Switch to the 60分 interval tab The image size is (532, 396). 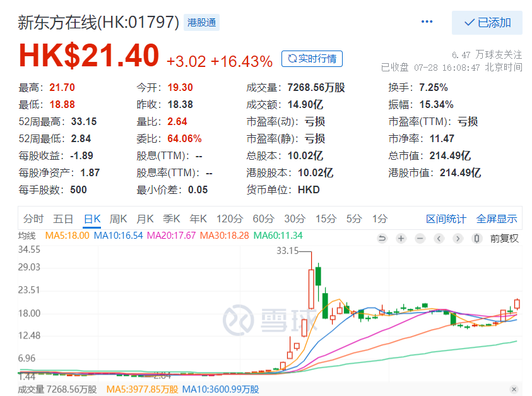263,219
